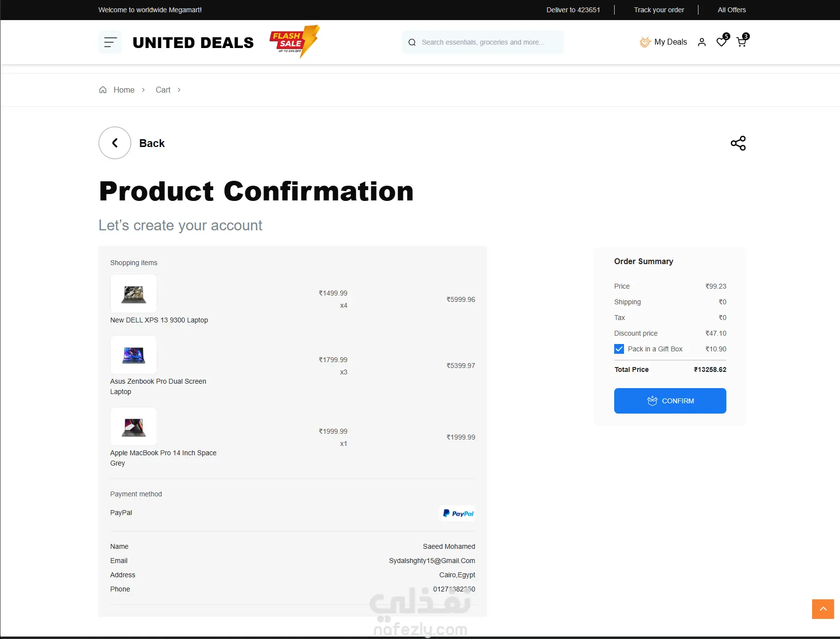Screen dimensions: 840x639
Task: Click the chevron after Home breadcrumb
Action: click(x=143, y=90)
